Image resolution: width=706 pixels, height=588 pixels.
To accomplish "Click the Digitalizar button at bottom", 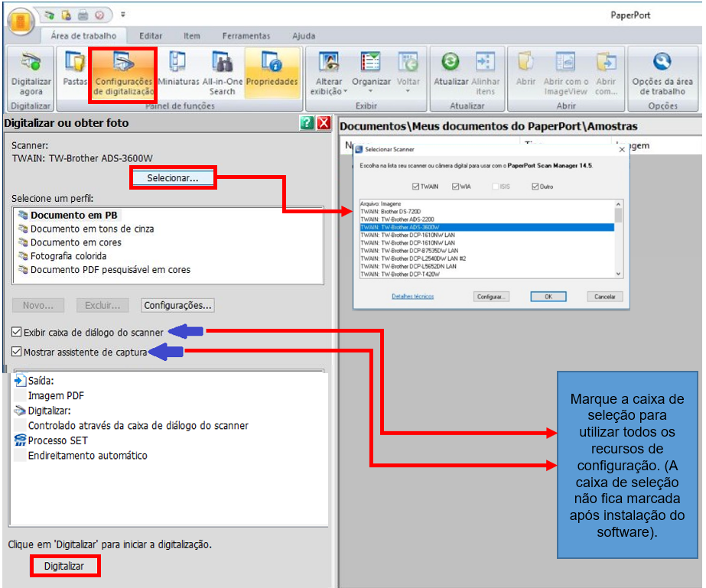I will click(x=64, y=566).
